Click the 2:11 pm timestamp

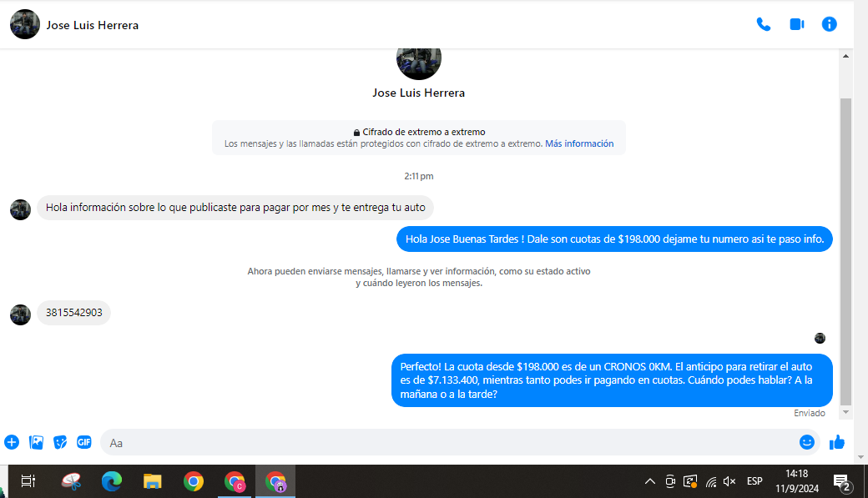click(x=418, y=177)
